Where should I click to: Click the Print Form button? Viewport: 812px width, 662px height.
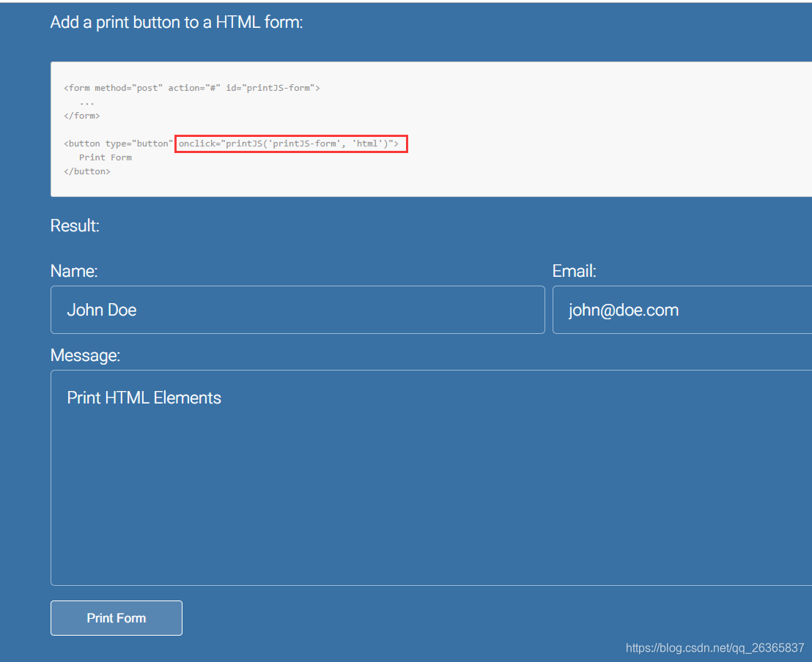click(x=116, y=617)
